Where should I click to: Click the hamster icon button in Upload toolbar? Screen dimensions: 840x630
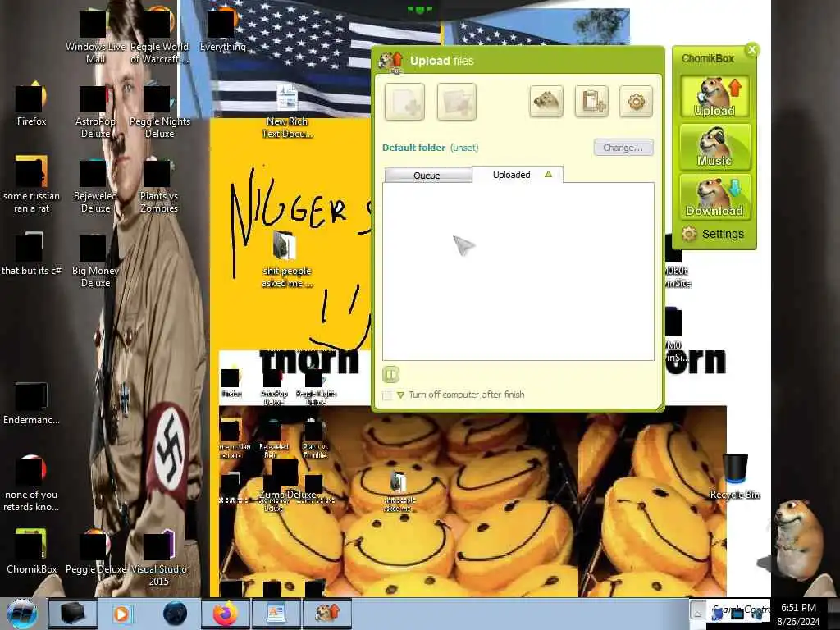tap(546, 101)
